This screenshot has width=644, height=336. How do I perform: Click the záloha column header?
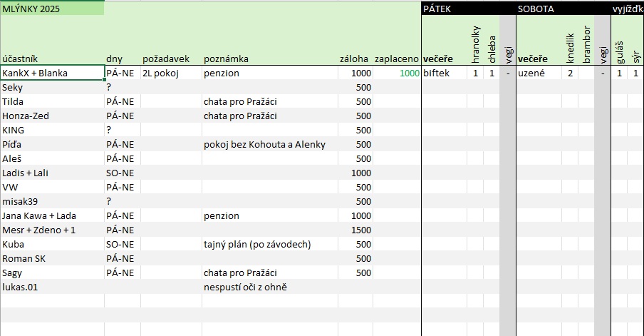355,58
